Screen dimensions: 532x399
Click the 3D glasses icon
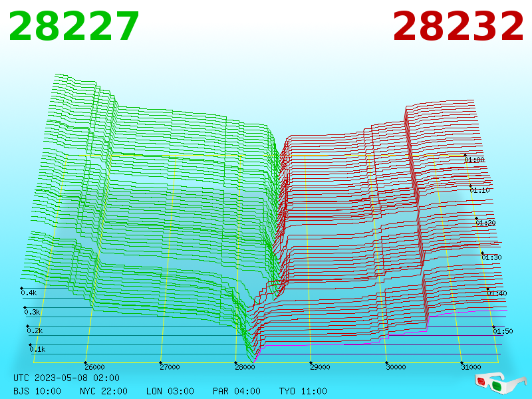(501, 383)
